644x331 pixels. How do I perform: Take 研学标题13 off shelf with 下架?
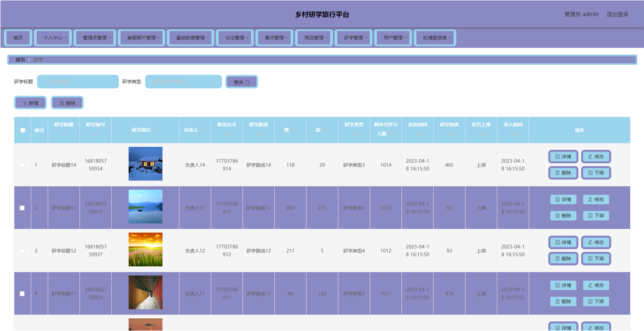(x=596, y=216)
